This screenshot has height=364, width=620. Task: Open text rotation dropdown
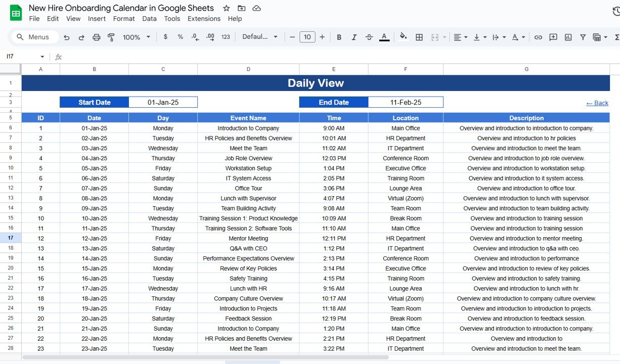click(x=518, y=37)
